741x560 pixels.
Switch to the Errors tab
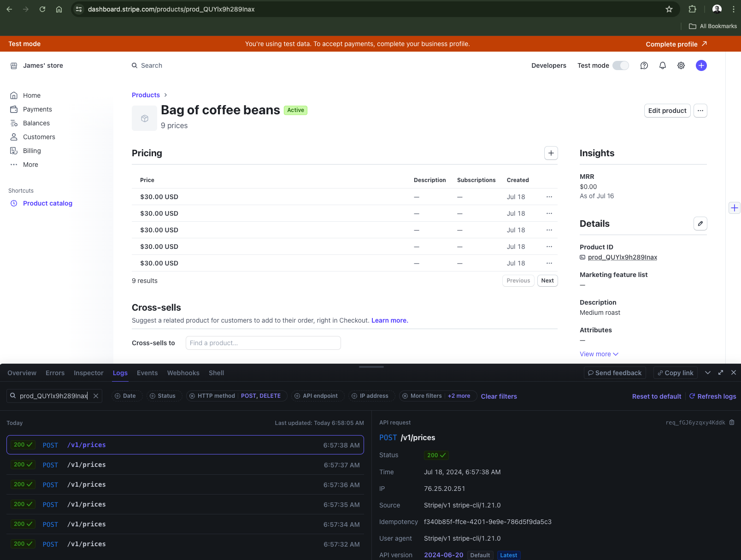pos(55,373)
